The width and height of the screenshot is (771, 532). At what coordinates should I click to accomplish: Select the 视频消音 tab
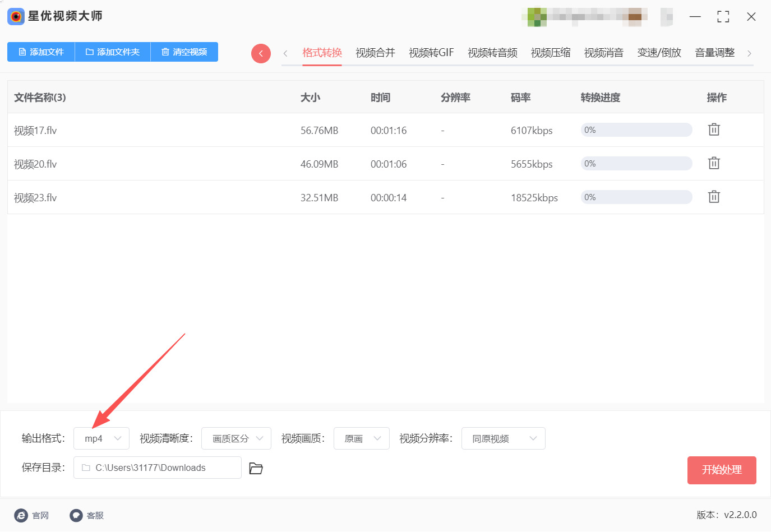[604, 53]
